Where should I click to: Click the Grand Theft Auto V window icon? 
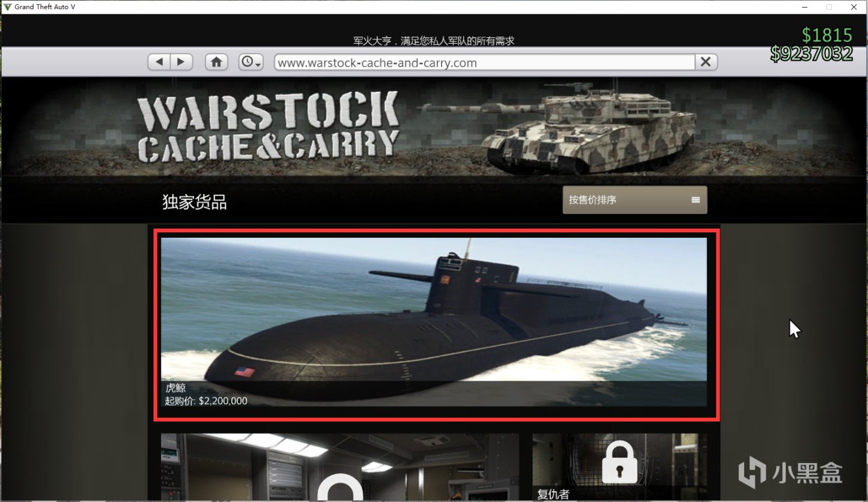pyautogui.click(x=7, y=7)
